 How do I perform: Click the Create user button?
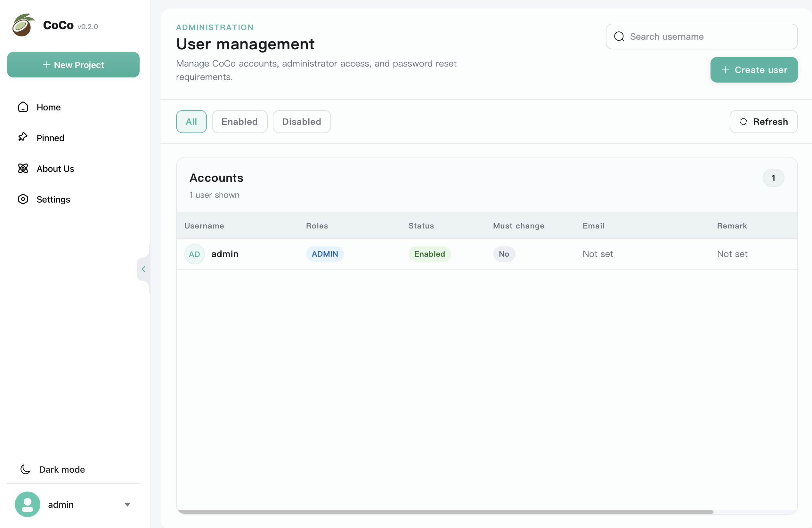coord(754,70)
